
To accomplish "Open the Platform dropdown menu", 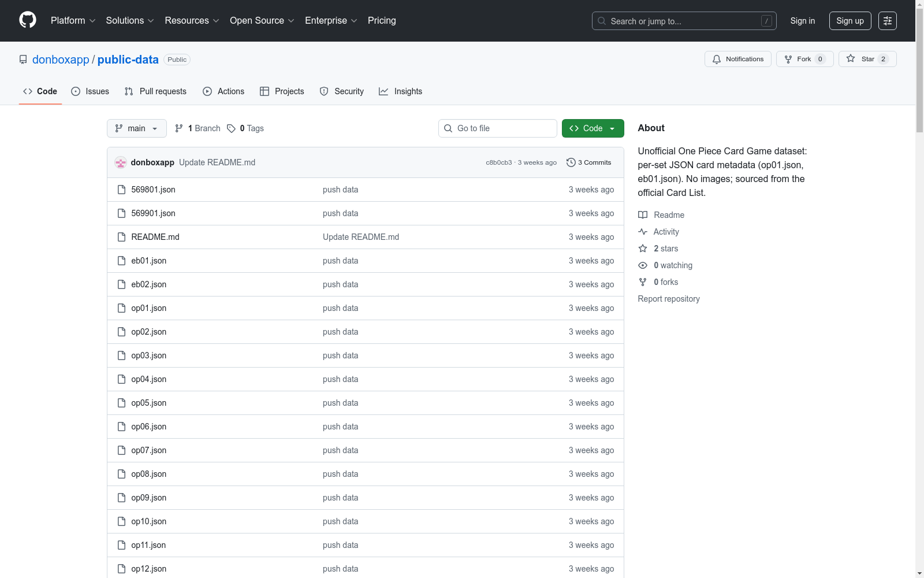I will tap(73, 21).
